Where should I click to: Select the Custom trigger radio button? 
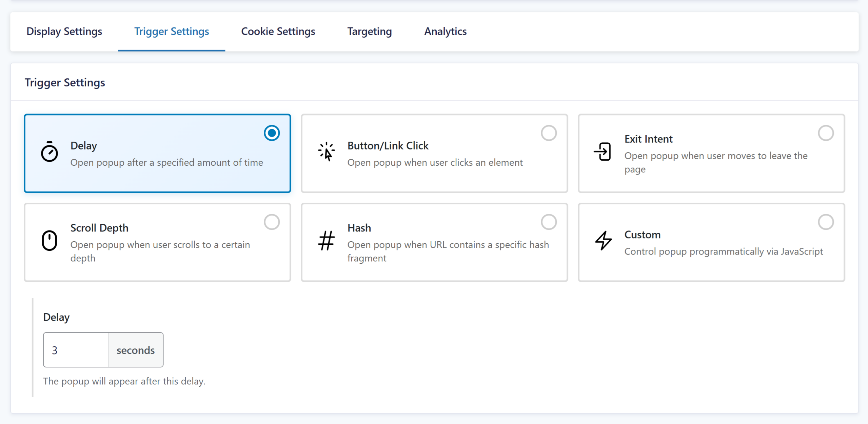pos(826,222)
